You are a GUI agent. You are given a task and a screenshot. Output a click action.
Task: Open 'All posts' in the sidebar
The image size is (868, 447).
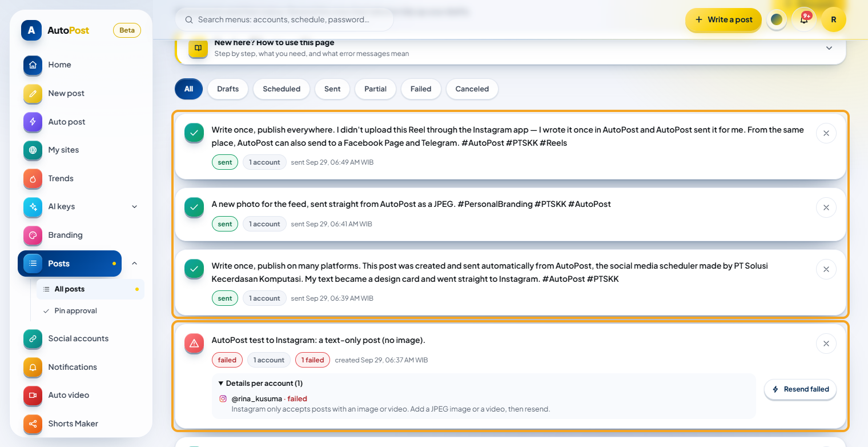pos(90,289)
